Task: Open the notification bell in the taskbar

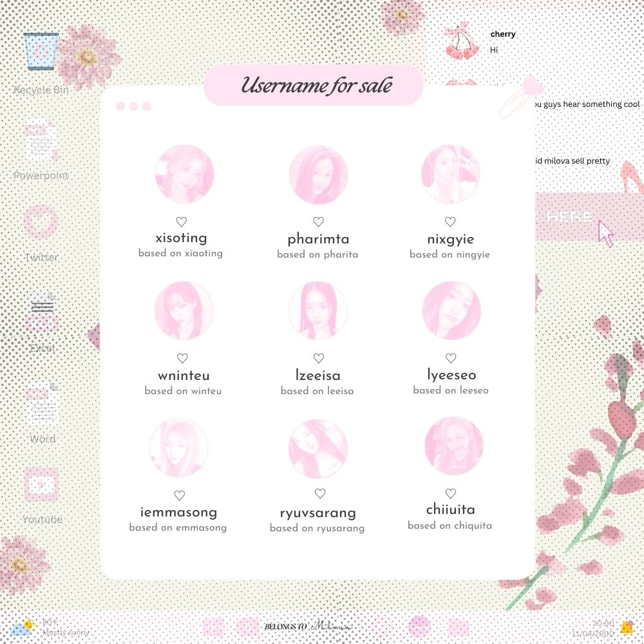Action: [x=627, y=627]
